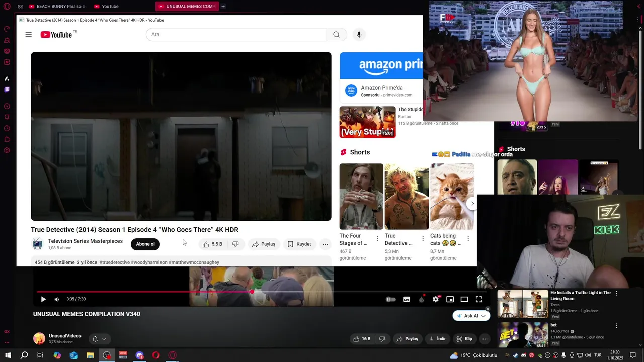Download memes video with İndir
The image size is (644, 362).
point(437,339)
